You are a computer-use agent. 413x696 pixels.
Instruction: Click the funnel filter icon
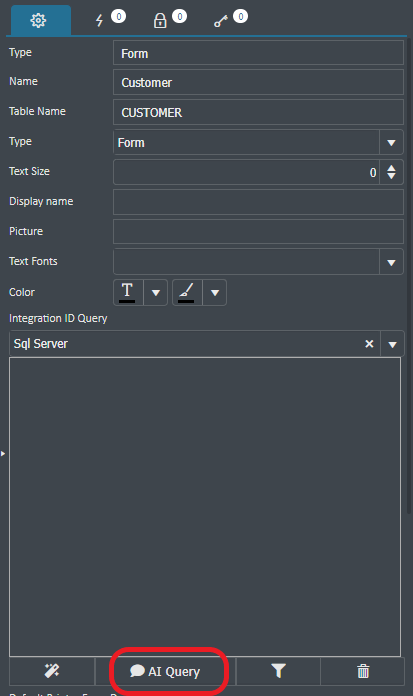point(278,671)
